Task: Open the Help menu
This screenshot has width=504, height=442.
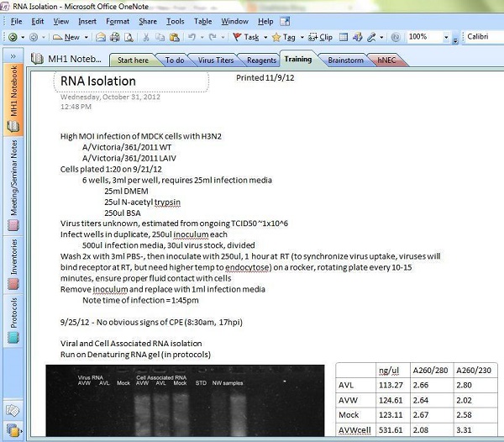Action: pyautogui.click(x=265, y=21)
